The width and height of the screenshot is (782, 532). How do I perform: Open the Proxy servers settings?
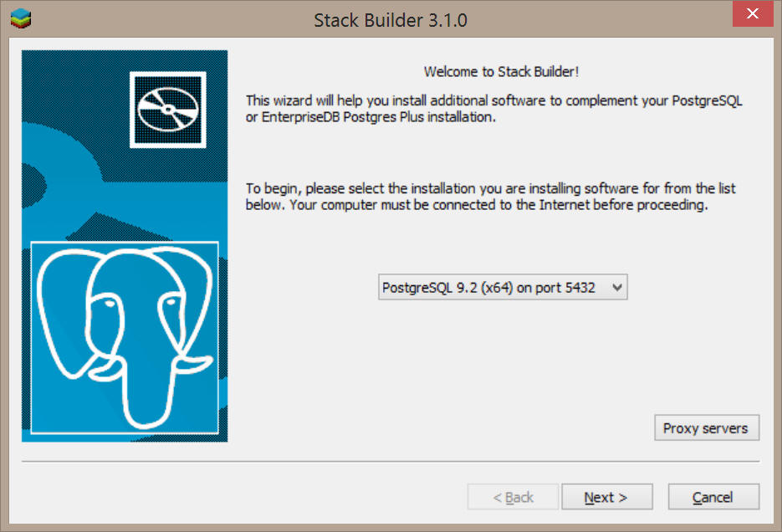pos(707,427)
